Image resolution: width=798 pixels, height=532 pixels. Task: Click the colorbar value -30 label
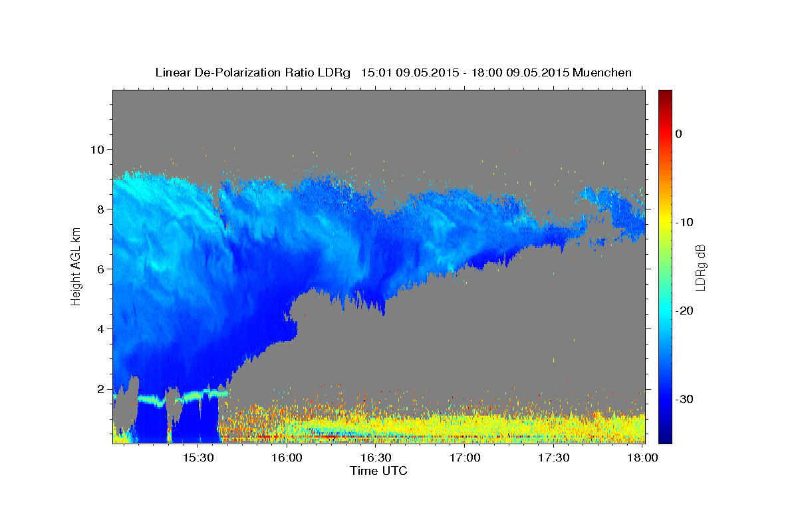tap(684, 399)
